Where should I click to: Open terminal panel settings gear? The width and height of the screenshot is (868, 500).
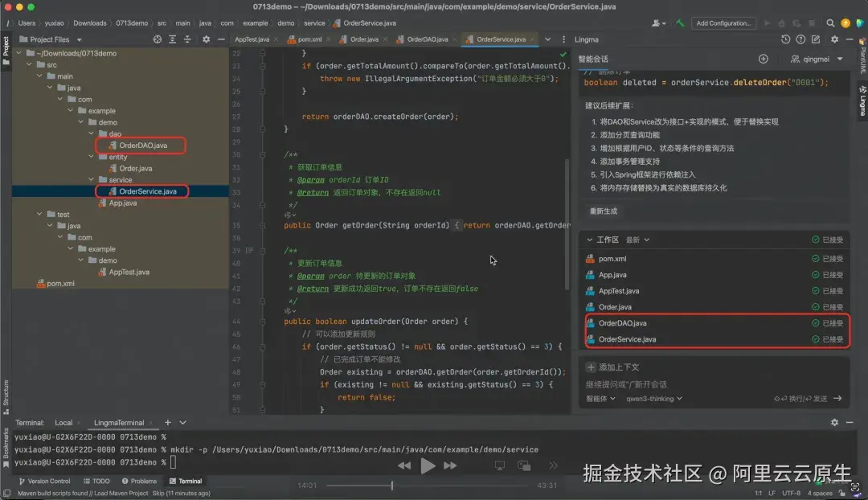[834, 423]
